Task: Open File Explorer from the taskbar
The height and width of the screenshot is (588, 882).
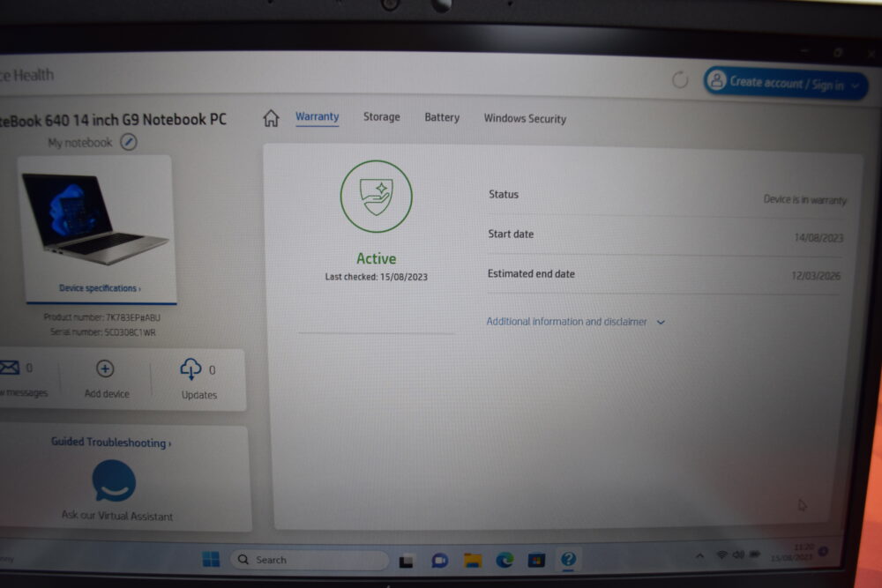Action: coord(473,560)
